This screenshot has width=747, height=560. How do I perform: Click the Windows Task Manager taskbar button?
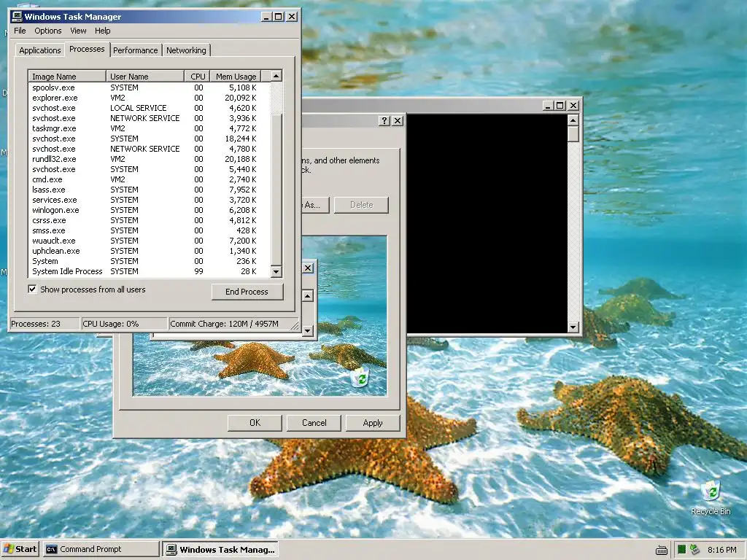pyautogui.click(x=220, y=550)
